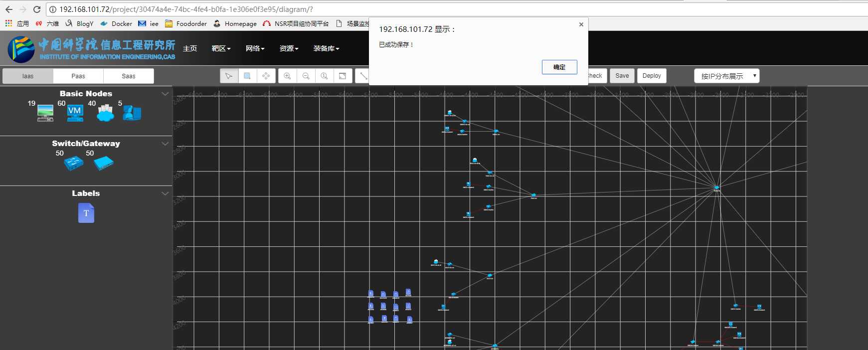The width and height of the screenshot is (868, 350).
Task: Reload the page in browser
Action: [36, 9]
